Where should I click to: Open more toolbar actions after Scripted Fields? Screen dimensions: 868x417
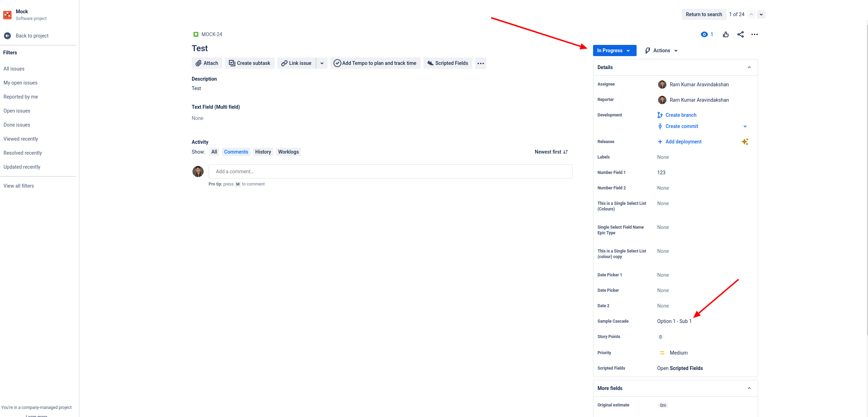pyautogui.click(x=480, y=63)
